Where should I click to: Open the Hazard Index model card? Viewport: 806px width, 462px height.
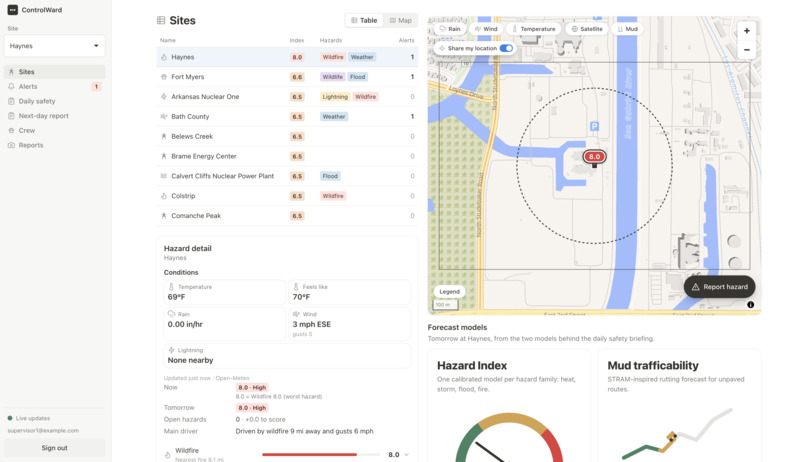509,406
